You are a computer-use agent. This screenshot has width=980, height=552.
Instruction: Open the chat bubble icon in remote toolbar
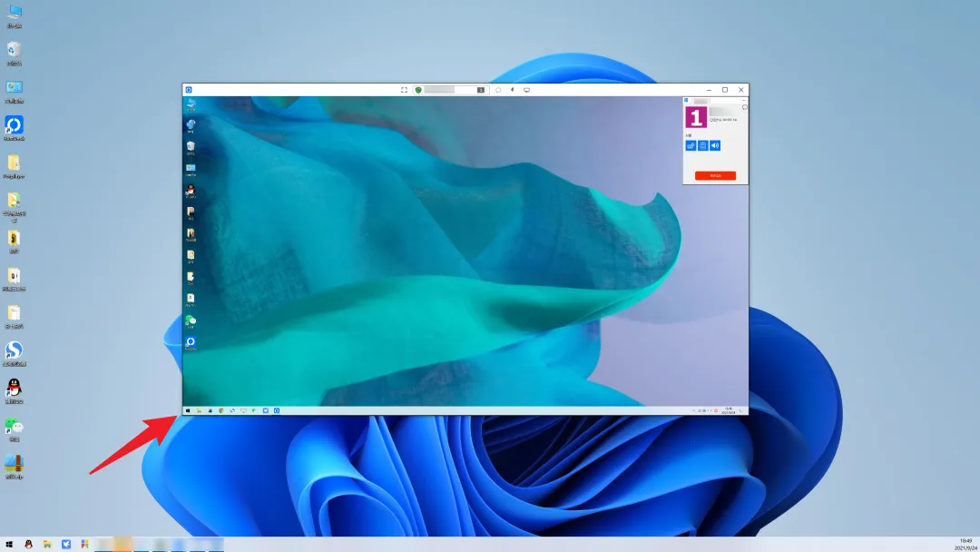click(x=498, y=90)
